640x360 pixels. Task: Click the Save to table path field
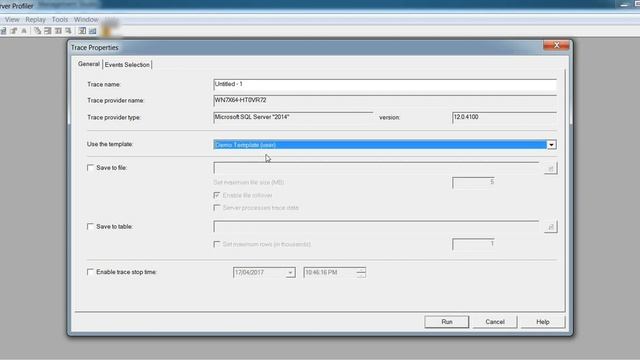click(x=376, y=227)
